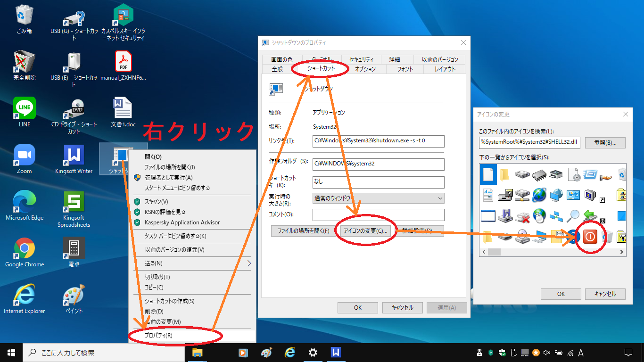Image resolution: width=644 pixels, height=362 pixels.
Task: Select the 文書1.doc file icon
Action: [124, 112]
